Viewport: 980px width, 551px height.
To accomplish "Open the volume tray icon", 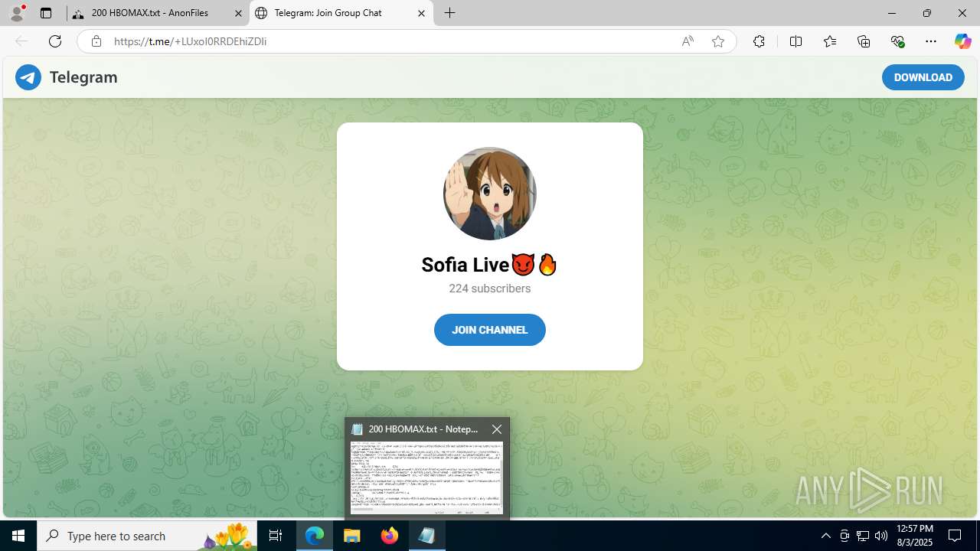I will pyautogui.click(x=881, y=536).
